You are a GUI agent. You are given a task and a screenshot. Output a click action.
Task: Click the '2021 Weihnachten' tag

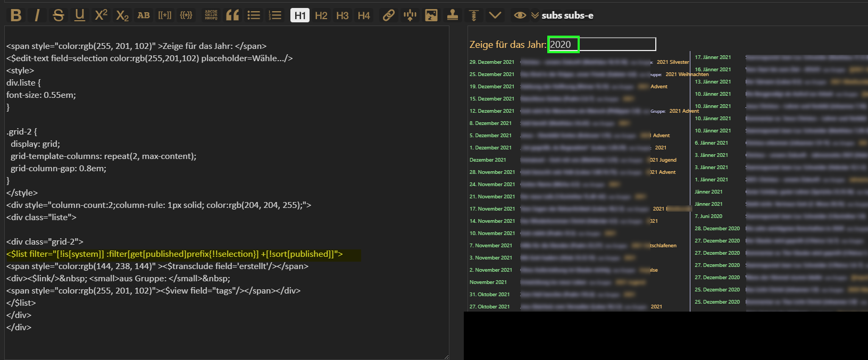pyautogui.click(x=687, y=74)
